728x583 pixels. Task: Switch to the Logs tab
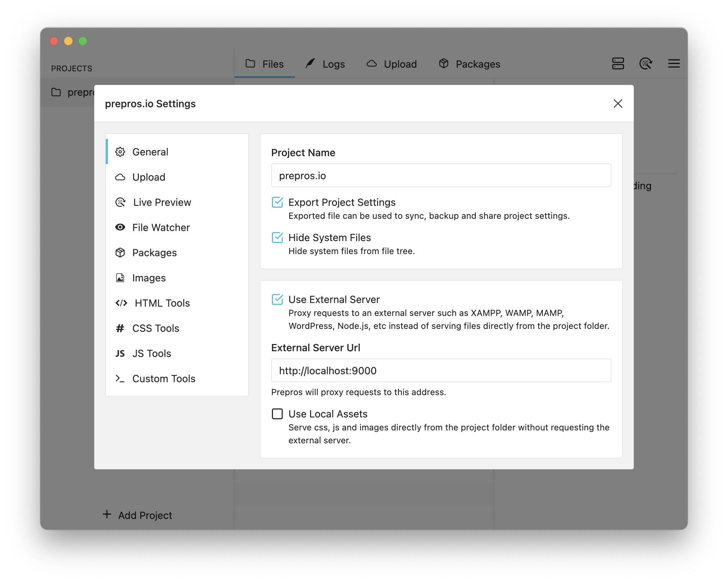tap(325, 64)
